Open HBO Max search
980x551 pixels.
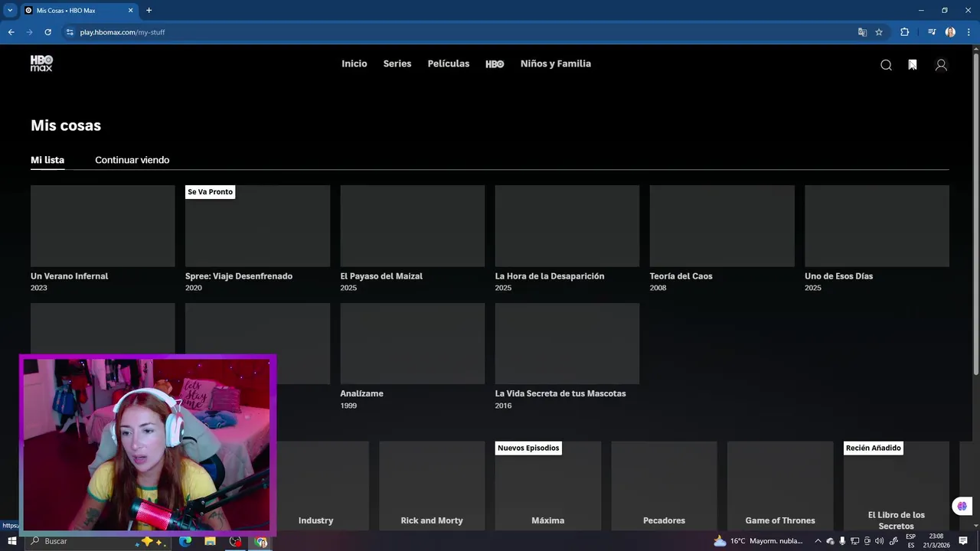pyautogui.click(x=886, y=65)
